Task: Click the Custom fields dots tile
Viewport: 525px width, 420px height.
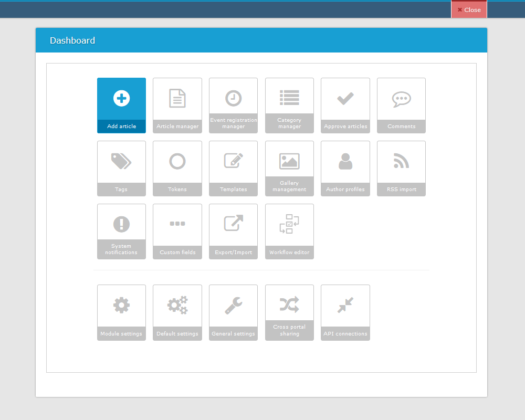Action: pyautogui.click(x=177, y=231)
